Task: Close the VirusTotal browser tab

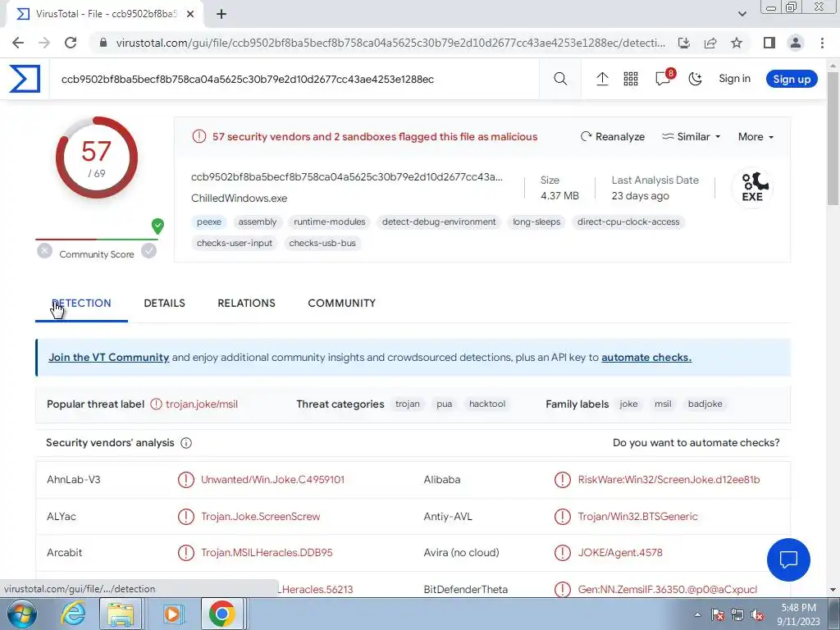Action: pos(190,14)
